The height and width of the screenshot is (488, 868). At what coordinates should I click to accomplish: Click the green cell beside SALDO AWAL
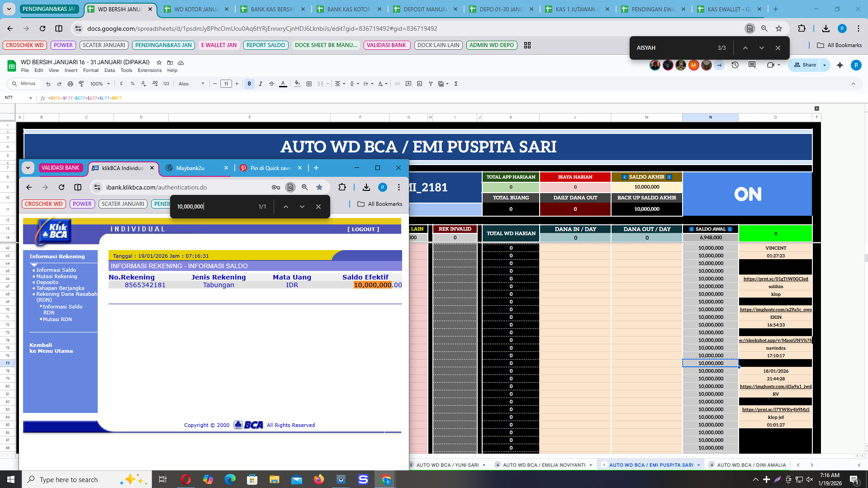pyautogui.click(x=775, y=233)
